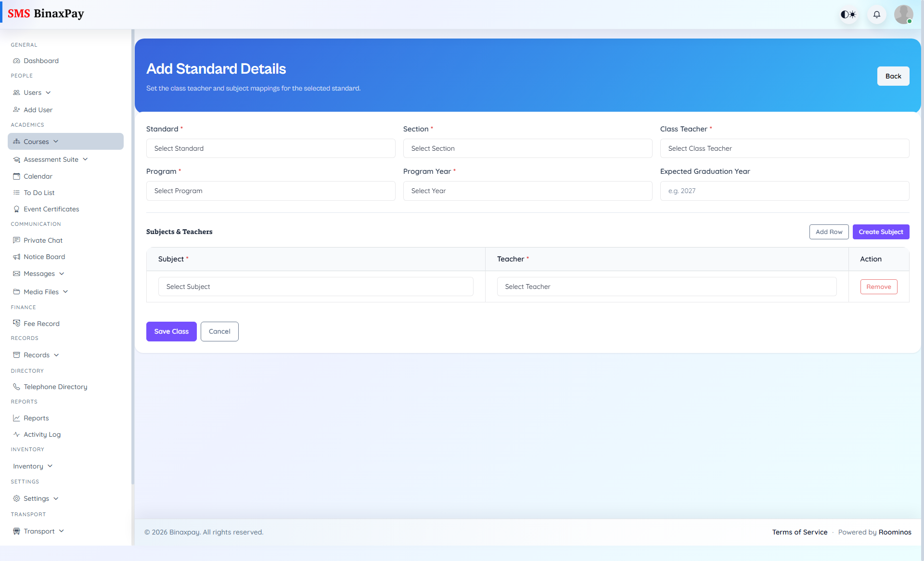Open the Dashboard from the sidebar
Viewport: 924px width, 561px height.
tap(41, 61)
